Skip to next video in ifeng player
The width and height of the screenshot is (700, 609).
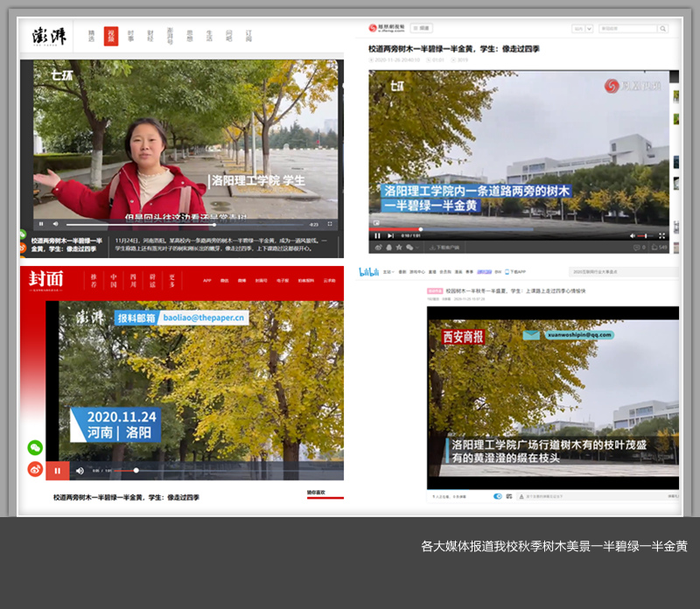pos(390,235)
